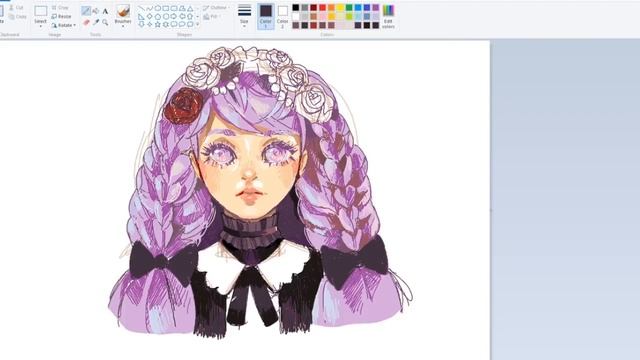Expand the Brushes dropdown arrow
Viewport: 640px width, 360px height.
123,26
